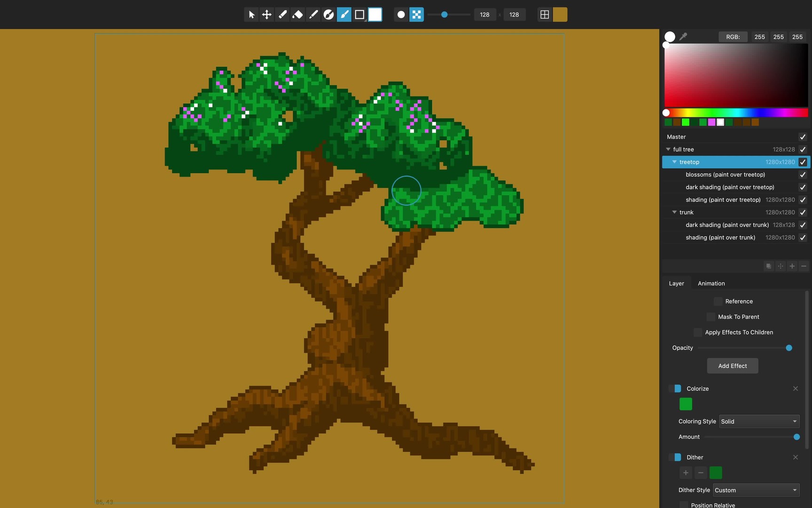
Task: Open the Dither Style dropdown
Action: [x=756, y=490]
